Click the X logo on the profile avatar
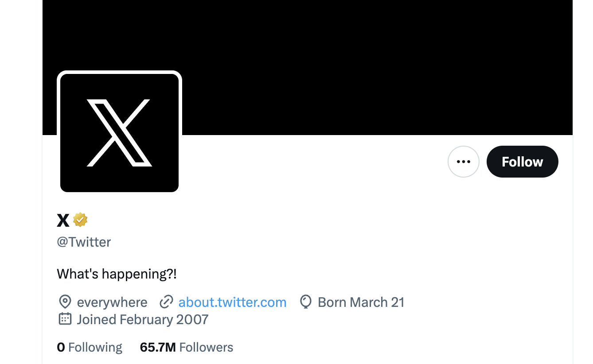Screen dimensions: 593x364 119,131
